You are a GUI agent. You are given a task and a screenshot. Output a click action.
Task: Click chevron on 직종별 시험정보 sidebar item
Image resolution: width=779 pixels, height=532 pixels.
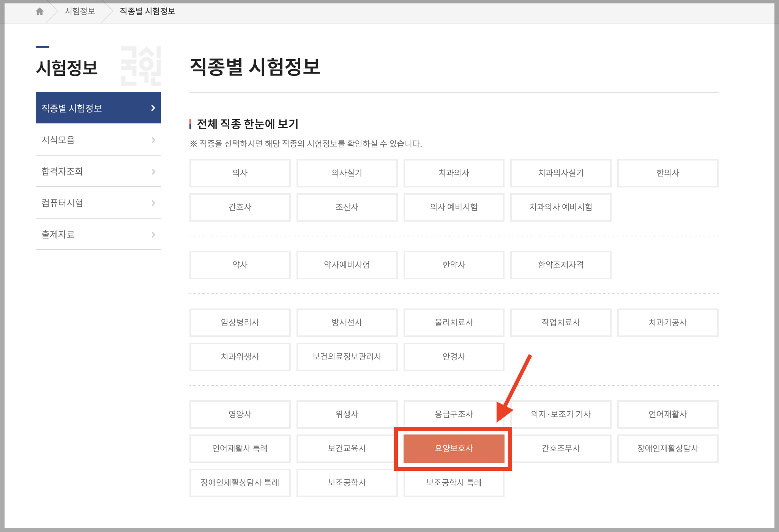(x=153, y=108)
